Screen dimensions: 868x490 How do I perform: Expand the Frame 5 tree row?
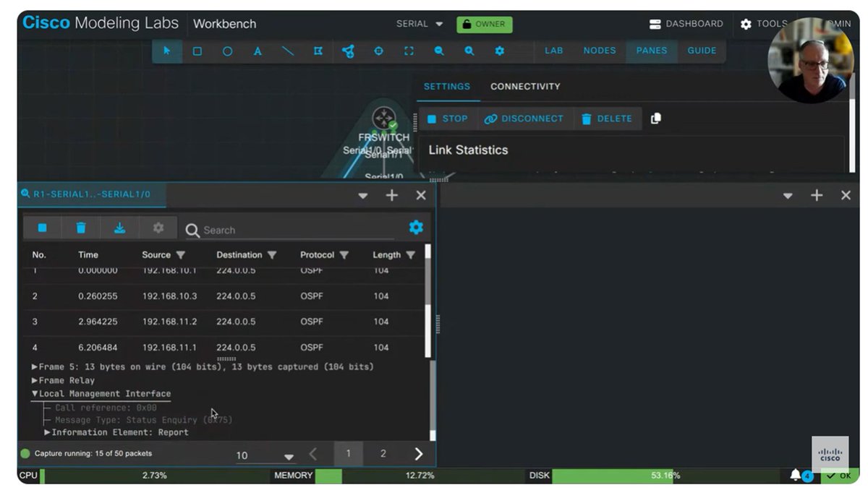[x=34, y=367]
